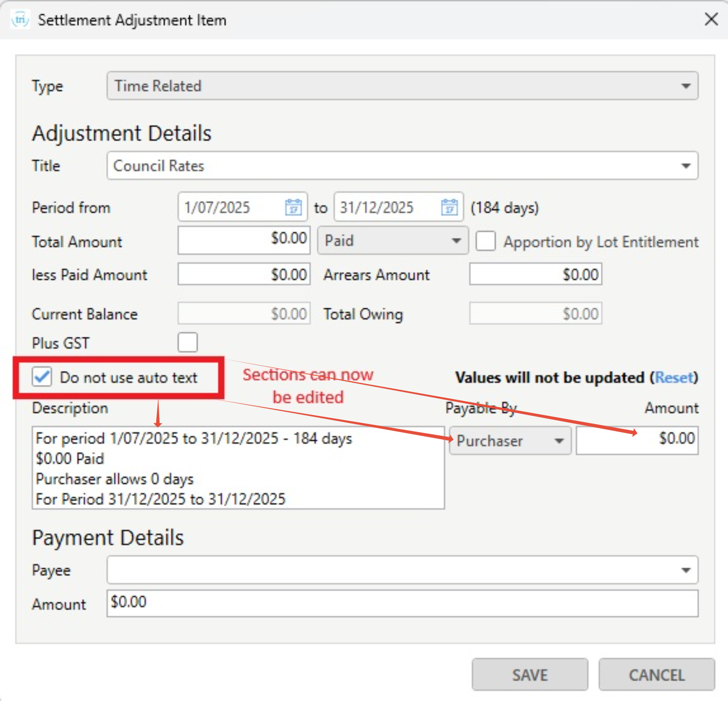728x701 pixels.
Task: Open the Period from calendar picker
Action: (293, 207)
